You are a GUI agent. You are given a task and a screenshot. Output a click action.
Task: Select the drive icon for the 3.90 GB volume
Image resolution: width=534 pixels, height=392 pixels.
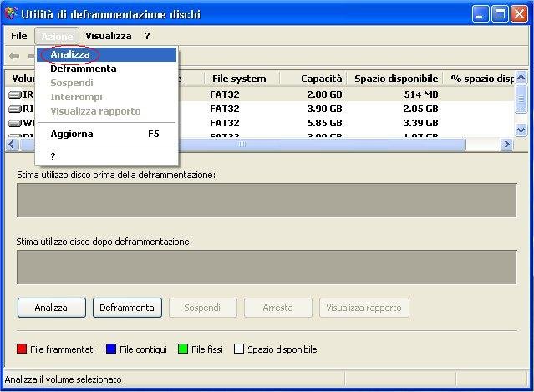point(15,109)
